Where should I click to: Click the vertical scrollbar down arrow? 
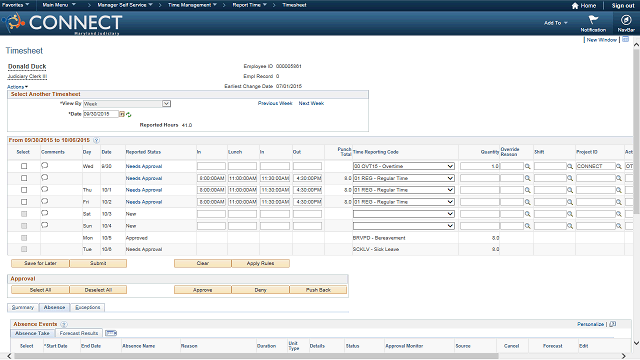pyautogui.click(x=636, y=343)
